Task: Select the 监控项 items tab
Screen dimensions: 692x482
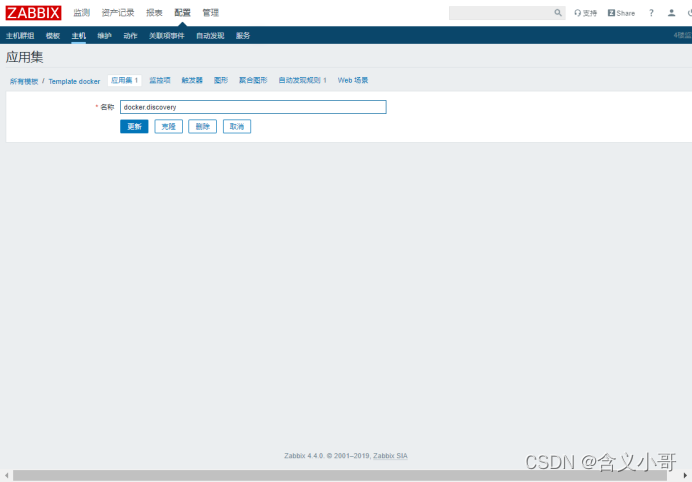Action: click(160, 80)
